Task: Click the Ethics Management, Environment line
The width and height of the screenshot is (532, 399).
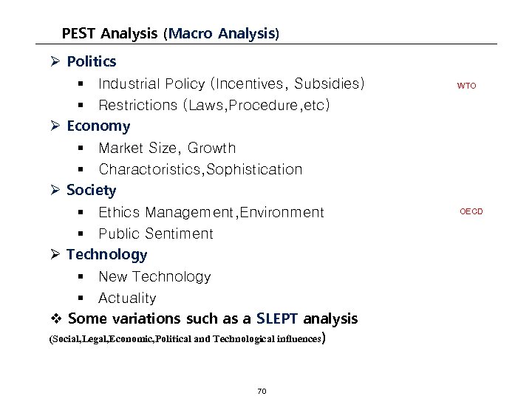Action: pyautogui.click(x=211, y=213)
